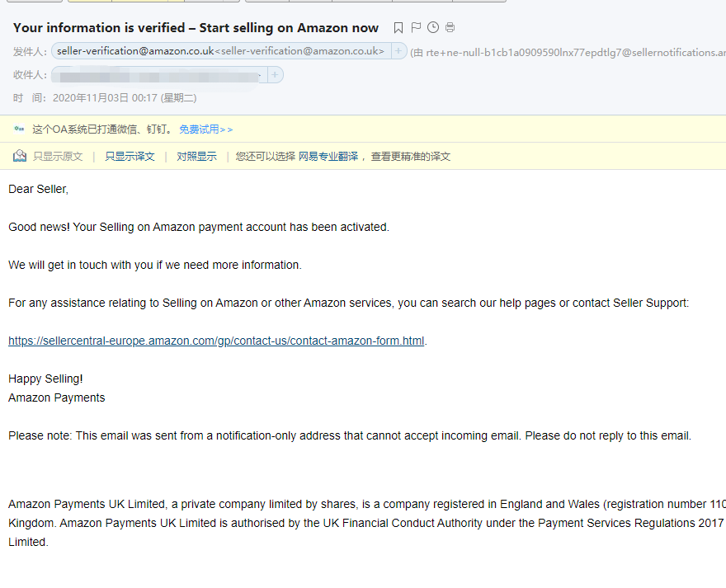
Task: Click the sellernotifications relay address text
Action: pos(568,52)
